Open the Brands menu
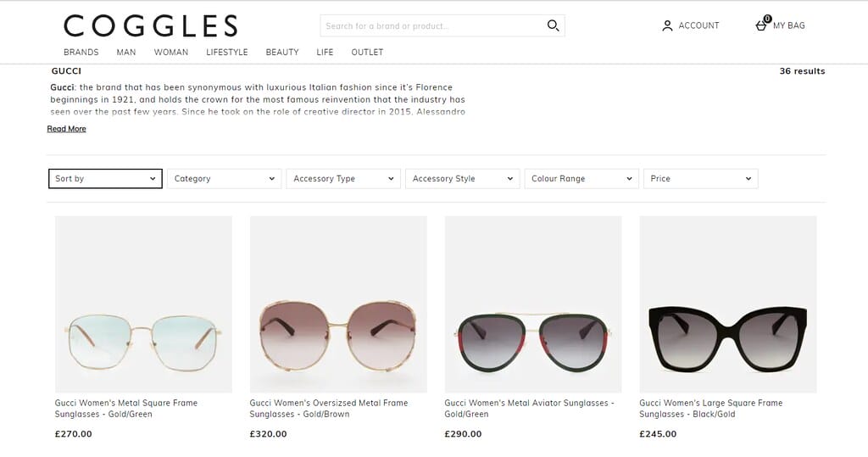The image size is (868, 457). tap(81, 53)
